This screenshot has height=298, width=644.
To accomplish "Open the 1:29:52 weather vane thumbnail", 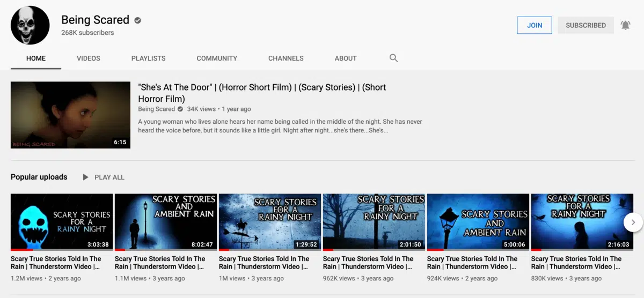I will pyautogui.click(x=270, y=222).
